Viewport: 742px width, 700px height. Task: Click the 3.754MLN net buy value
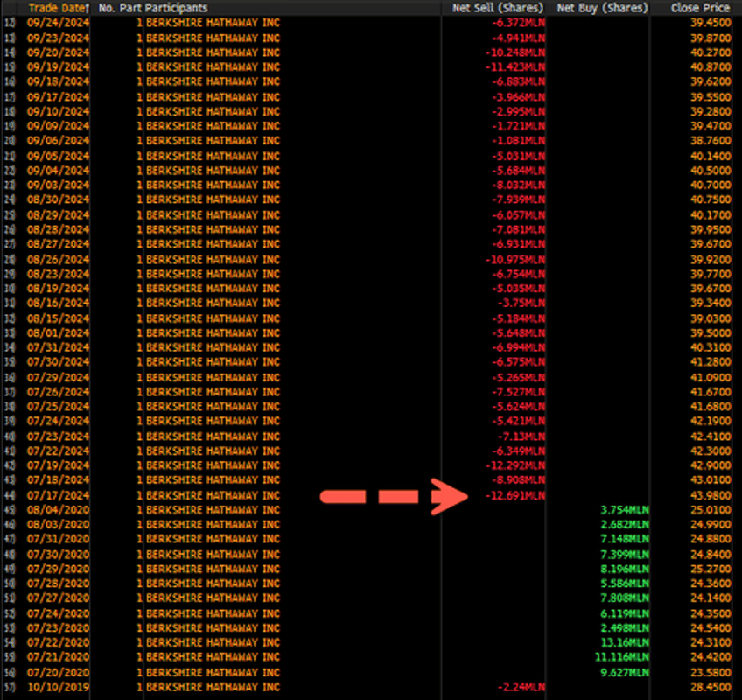coord(625,510)
